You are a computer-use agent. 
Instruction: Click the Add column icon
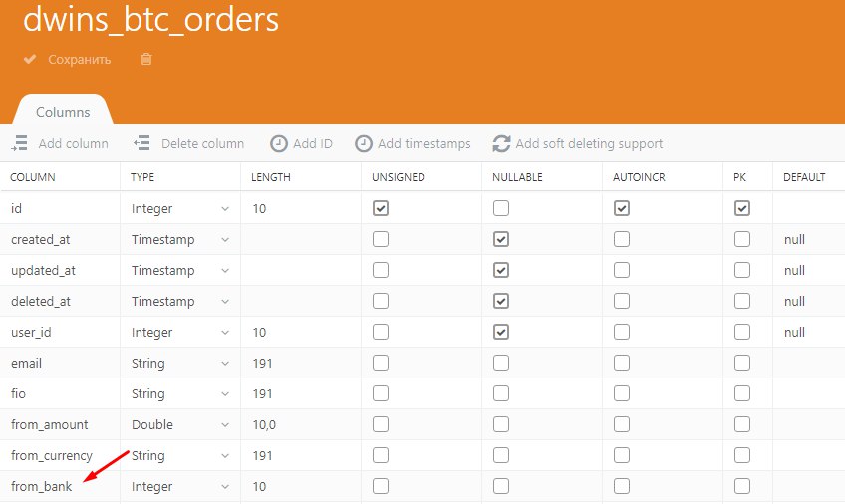(19, 143)
